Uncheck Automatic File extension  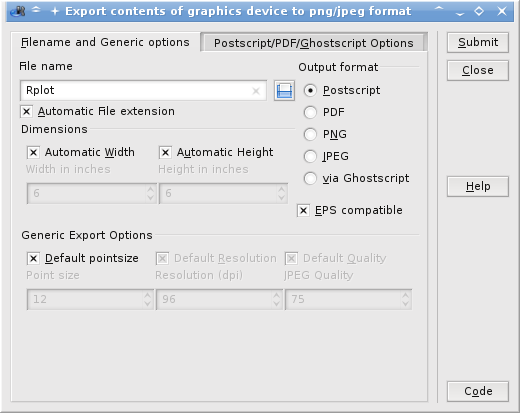pos(26,111)
